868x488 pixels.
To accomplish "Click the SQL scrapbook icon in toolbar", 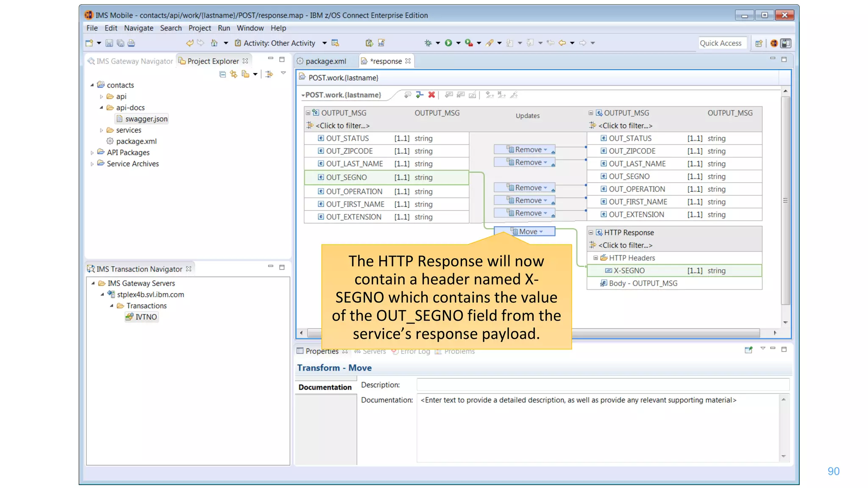I will click(381, 43).
